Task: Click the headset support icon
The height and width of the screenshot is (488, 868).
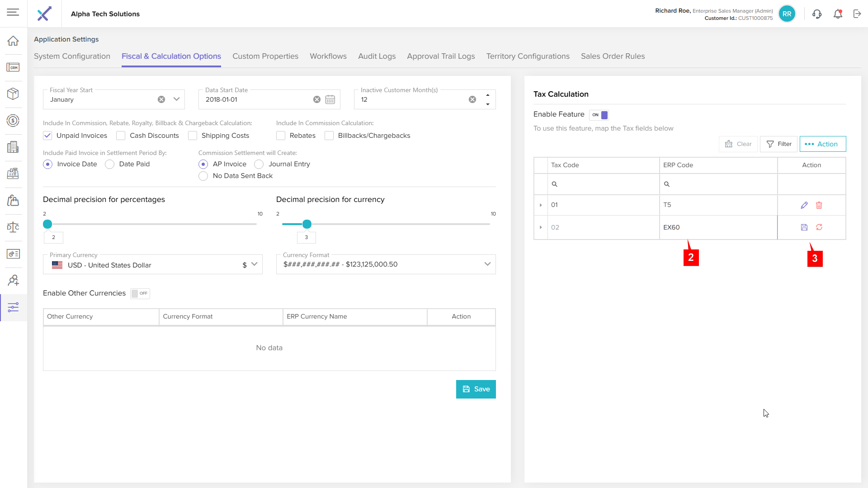Action: pos(816,14)
